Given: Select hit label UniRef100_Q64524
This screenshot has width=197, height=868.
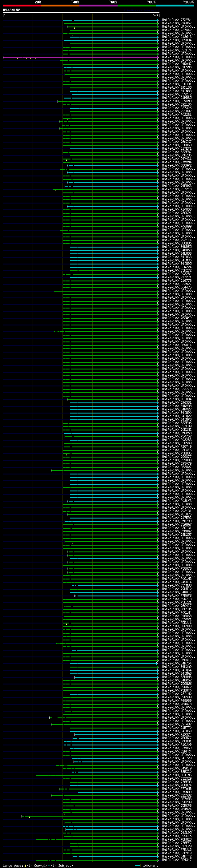Looking at the screenshot, I should 177,809.
